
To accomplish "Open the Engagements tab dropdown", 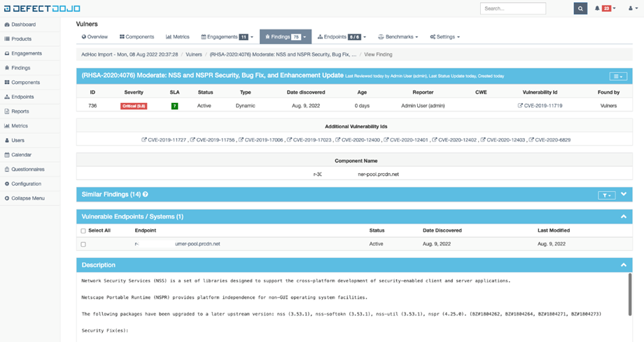I will 227,36.
